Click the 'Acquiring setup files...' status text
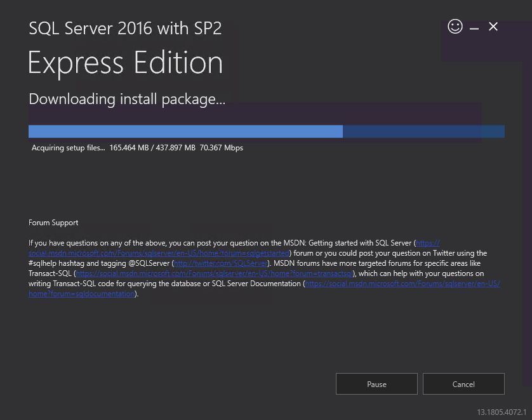 pos(68,148)
